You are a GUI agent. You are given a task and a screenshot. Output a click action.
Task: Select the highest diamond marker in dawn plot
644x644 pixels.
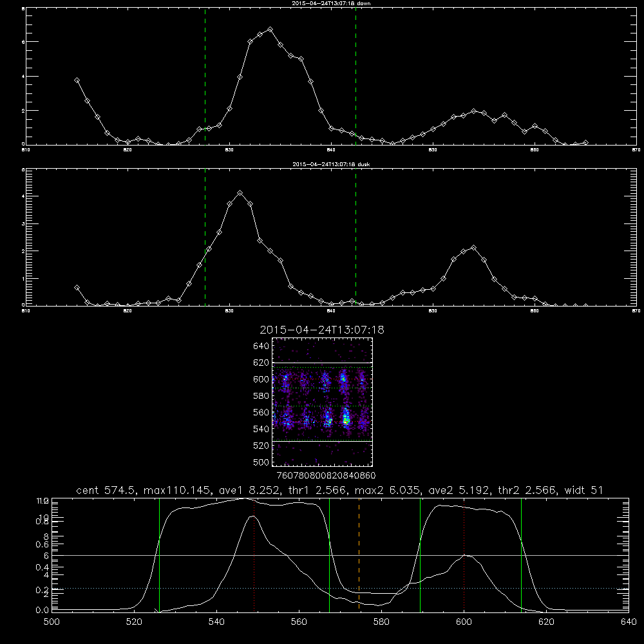coord(270,30)
